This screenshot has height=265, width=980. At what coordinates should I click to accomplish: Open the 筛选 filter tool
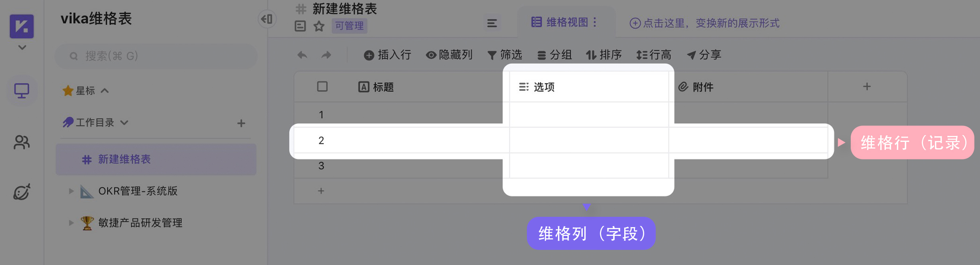(x=505, y=55)
